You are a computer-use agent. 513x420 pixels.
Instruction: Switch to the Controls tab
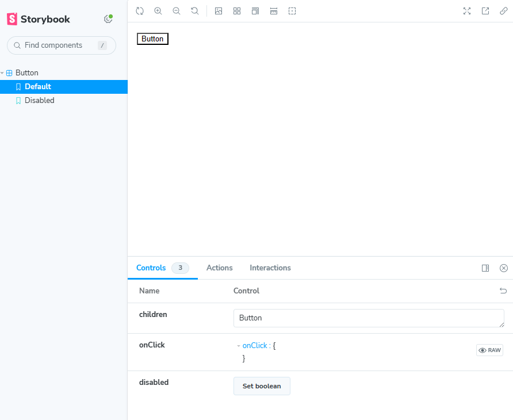[x=163, y=268]
